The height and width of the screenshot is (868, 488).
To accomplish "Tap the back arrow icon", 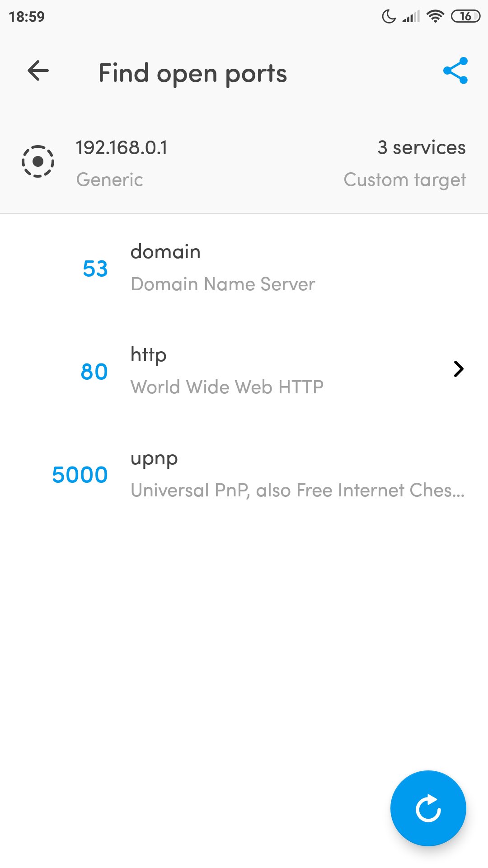I will 38,71.
